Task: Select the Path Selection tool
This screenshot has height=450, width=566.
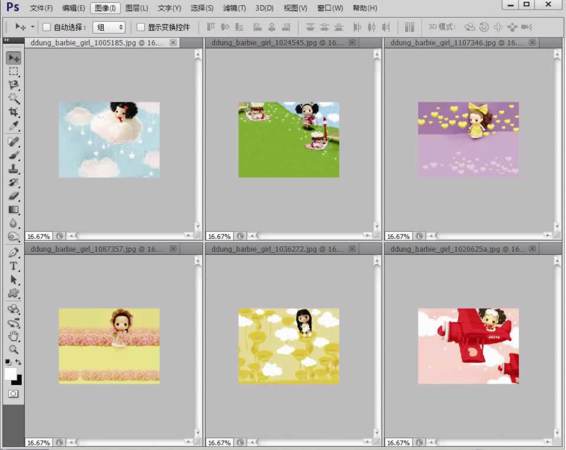Action: [x=14, y=280]
